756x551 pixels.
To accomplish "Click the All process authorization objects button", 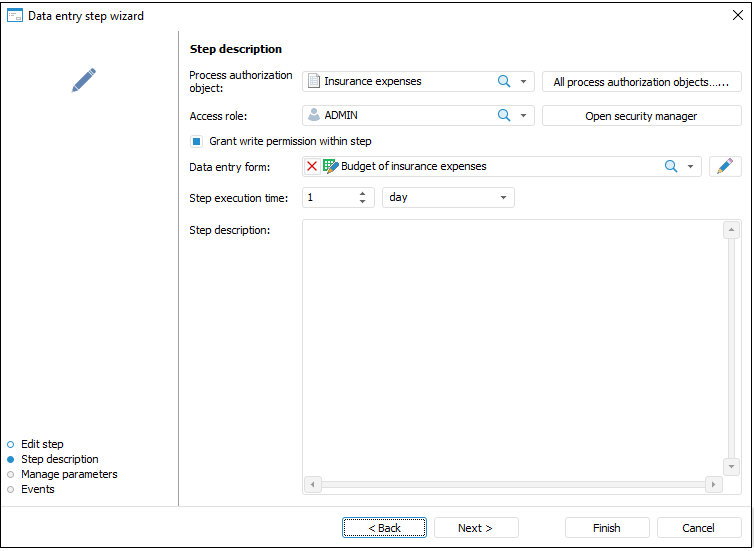I will coord(641,82).
